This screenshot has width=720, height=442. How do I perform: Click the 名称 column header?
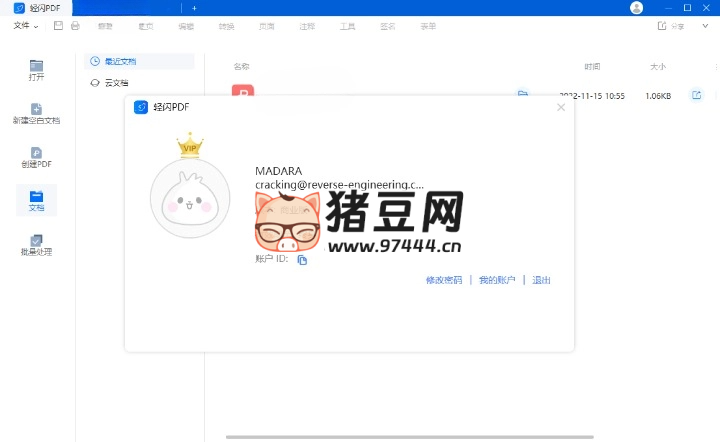[x=242, y=67]
